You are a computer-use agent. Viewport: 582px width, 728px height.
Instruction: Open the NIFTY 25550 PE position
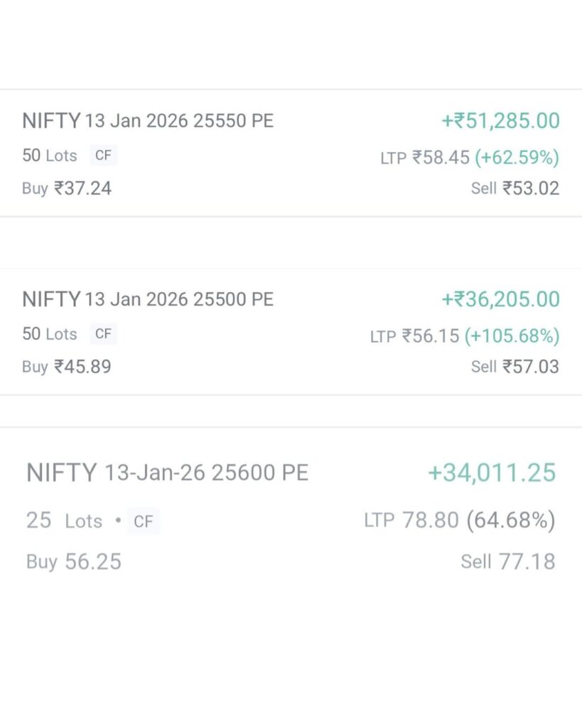coord(148,121)
